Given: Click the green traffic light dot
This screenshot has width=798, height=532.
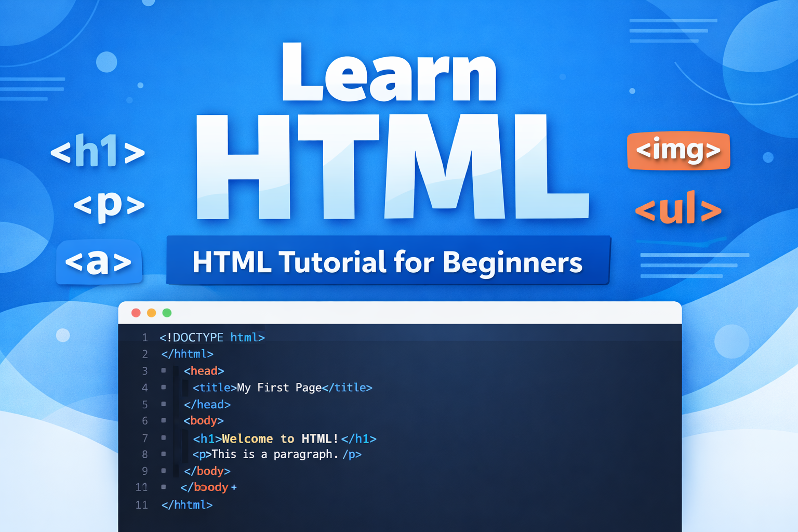Looking at the screenshot, I should click(167, 313).
